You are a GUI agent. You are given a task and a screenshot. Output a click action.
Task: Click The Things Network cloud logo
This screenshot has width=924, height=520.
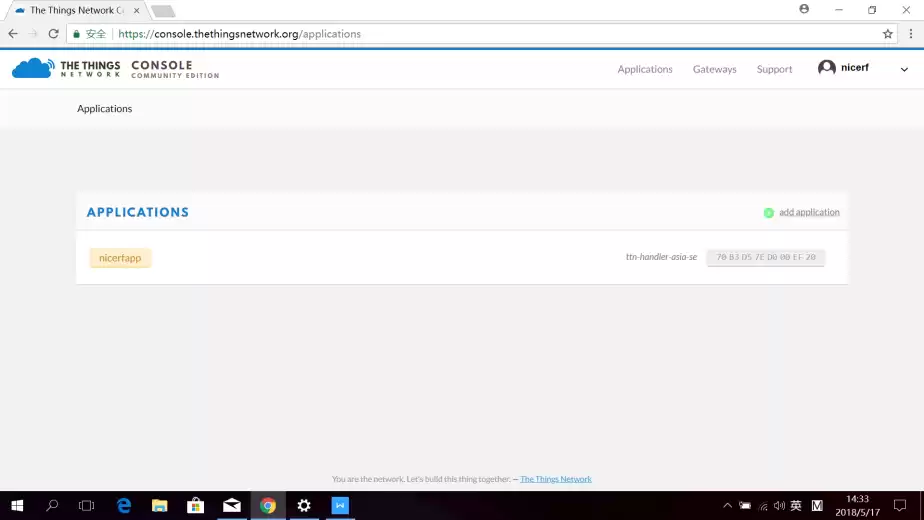(x=33, y=68)
